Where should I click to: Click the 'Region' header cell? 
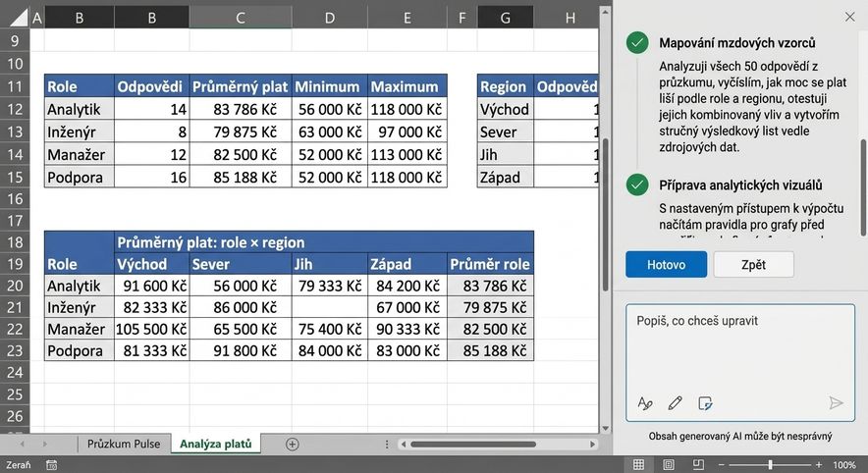point(506,86)
